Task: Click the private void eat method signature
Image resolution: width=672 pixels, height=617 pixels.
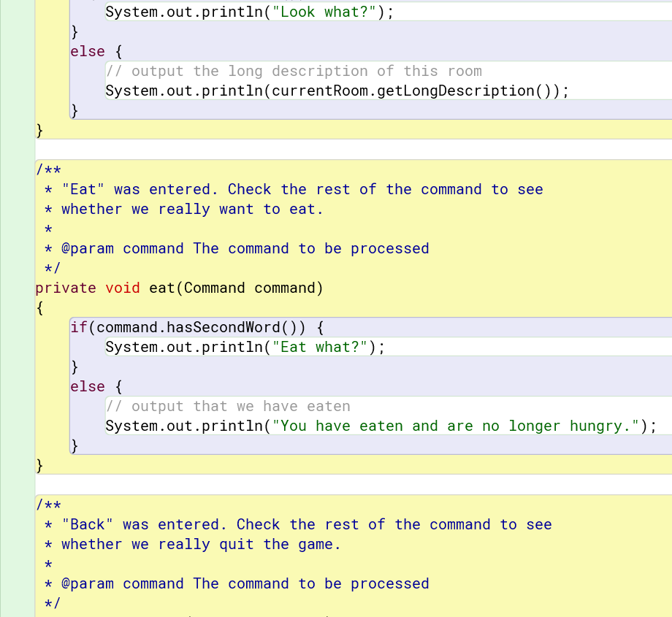Action: click(179, 288)
